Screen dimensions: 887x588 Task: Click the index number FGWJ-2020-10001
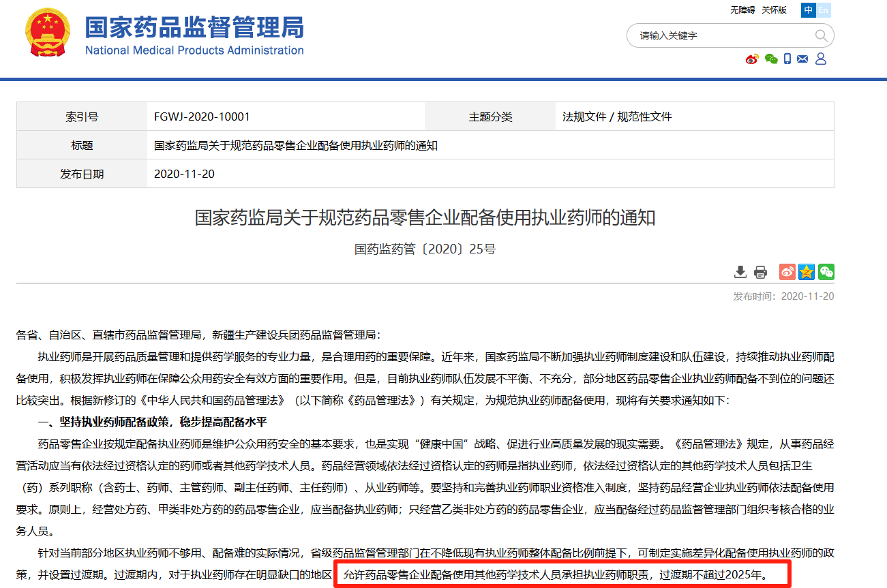click(x=202, y=117)
